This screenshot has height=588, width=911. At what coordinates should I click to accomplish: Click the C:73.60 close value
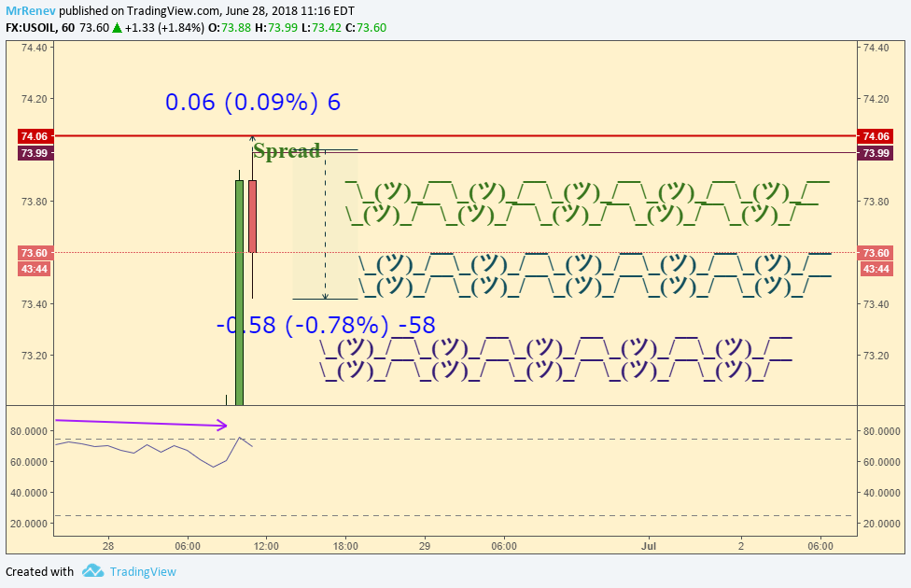[366, 27]
